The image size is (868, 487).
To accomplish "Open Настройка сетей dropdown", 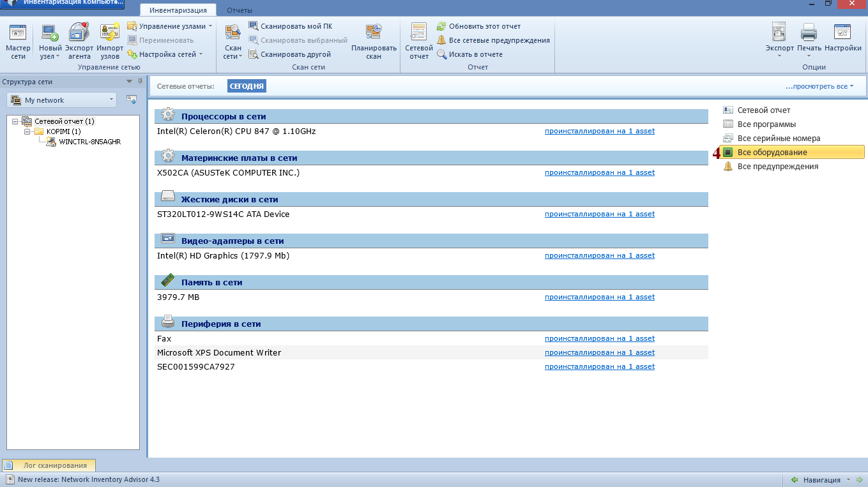I will tap(165, 54).
